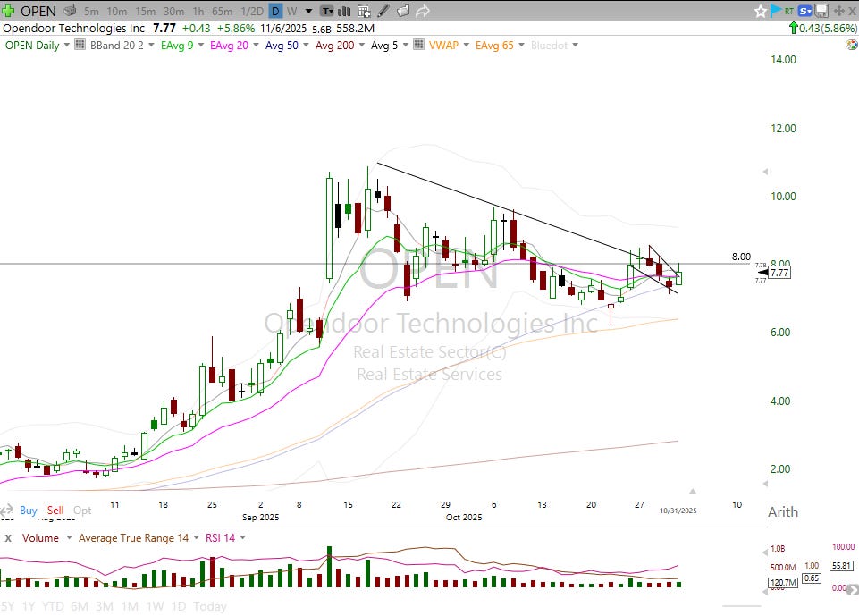This screenshot has width=859, height=616.
Task: Select the 1D time range
Action: click(x=179, y=606)
